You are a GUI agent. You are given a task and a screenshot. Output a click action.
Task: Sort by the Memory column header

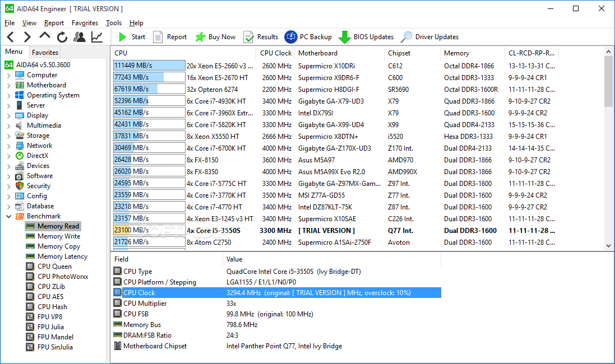(473, 53)
